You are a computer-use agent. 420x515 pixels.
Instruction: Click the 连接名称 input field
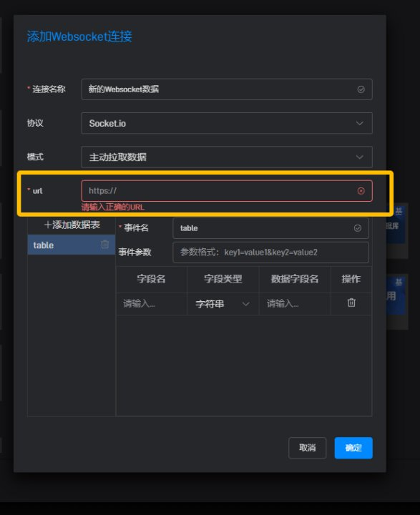click(227, 89)
